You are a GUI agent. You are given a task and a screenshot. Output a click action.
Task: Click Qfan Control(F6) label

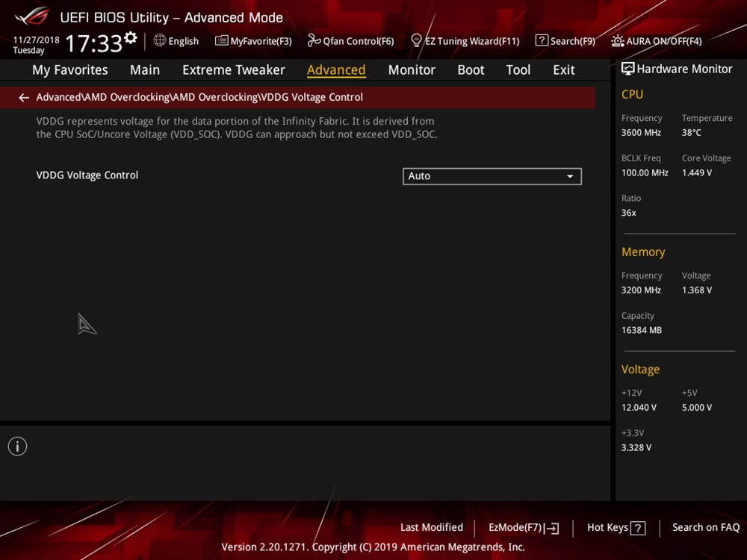[x=359, y=41]
